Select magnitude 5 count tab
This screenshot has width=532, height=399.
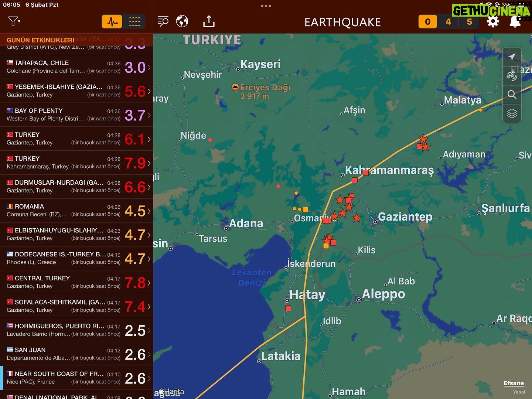[x=469, y=22]
